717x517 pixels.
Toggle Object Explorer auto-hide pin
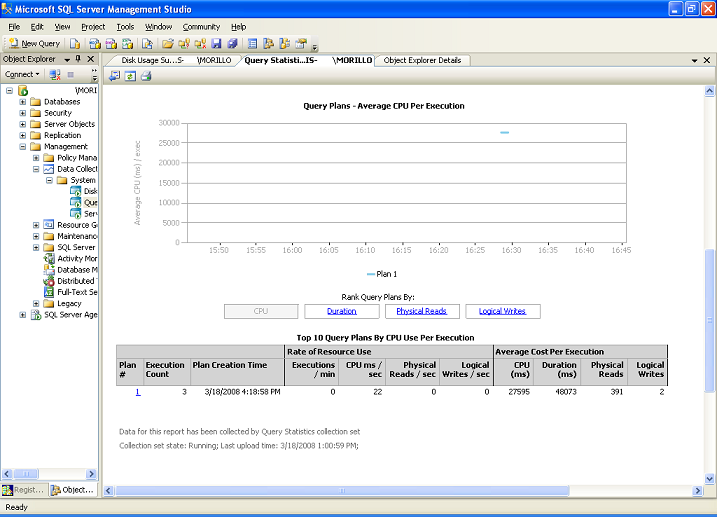[x=78, y=59]
